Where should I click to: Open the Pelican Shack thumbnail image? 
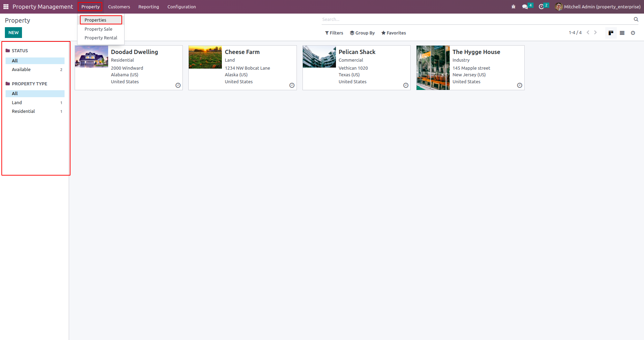pyautogui.click(x=319, y=56)
